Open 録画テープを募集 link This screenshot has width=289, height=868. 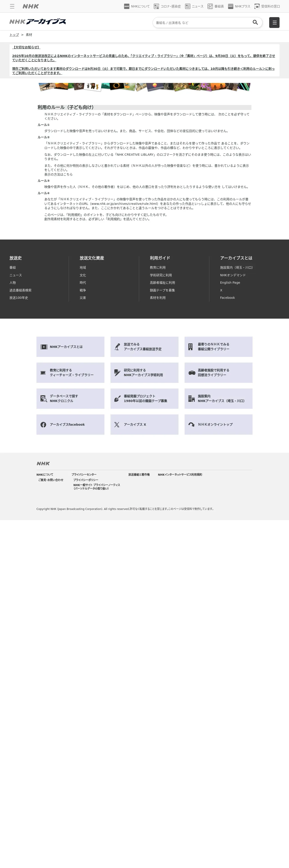[x=163, y=290]
